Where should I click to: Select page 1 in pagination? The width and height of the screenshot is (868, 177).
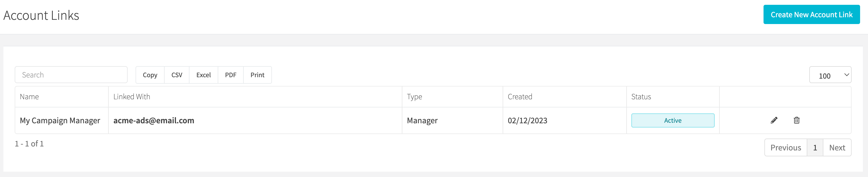coord(815,147)
